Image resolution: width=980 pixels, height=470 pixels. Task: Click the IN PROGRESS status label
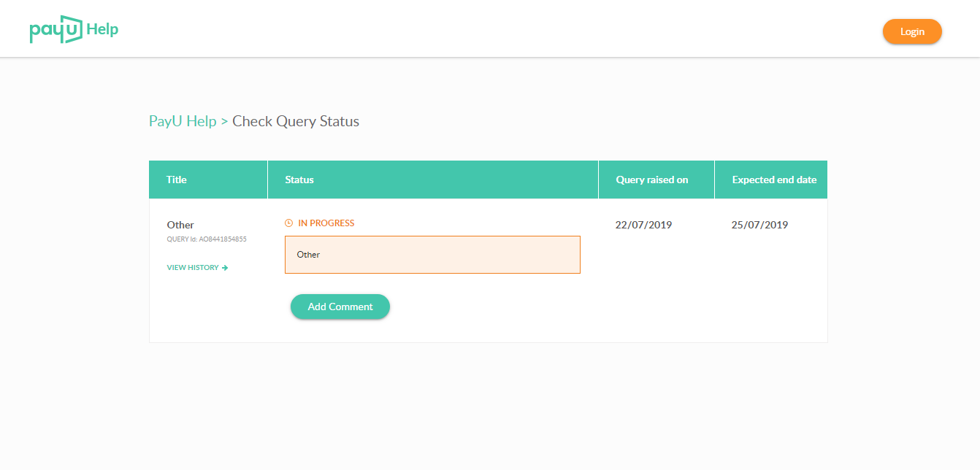tap(326, 223)
